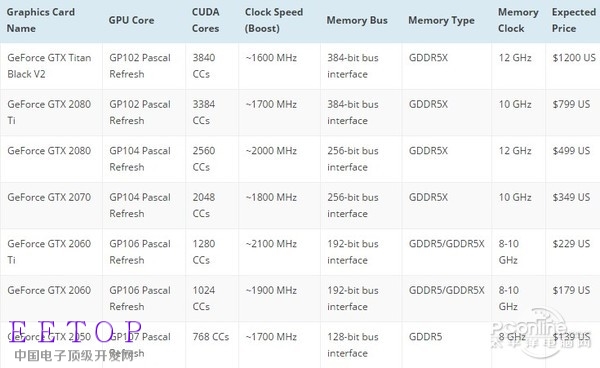The height and width of the screenshot is (368, 600).
Task: Select the 768 CCs cell
Action: tap(210, 337)
